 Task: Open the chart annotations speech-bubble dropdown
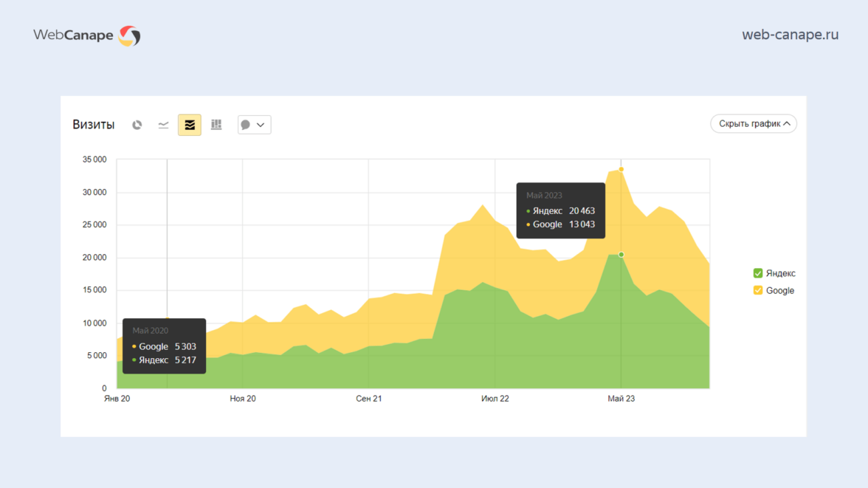pyautogui.click(x=254, y=125)
